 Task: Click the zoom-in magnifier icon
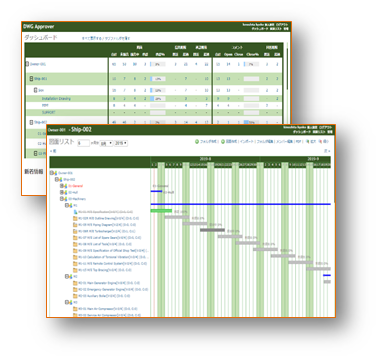coord(307,142)
